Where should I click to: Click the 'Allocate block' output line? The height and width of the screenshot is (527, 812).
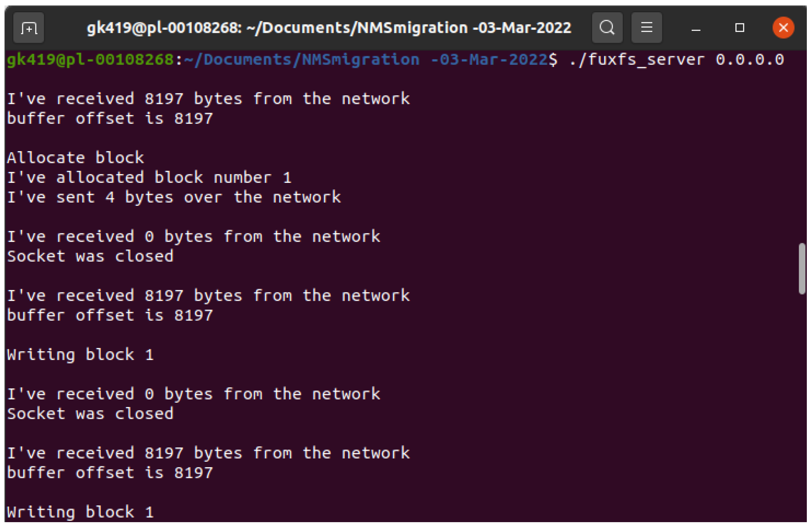coord(75,158)
